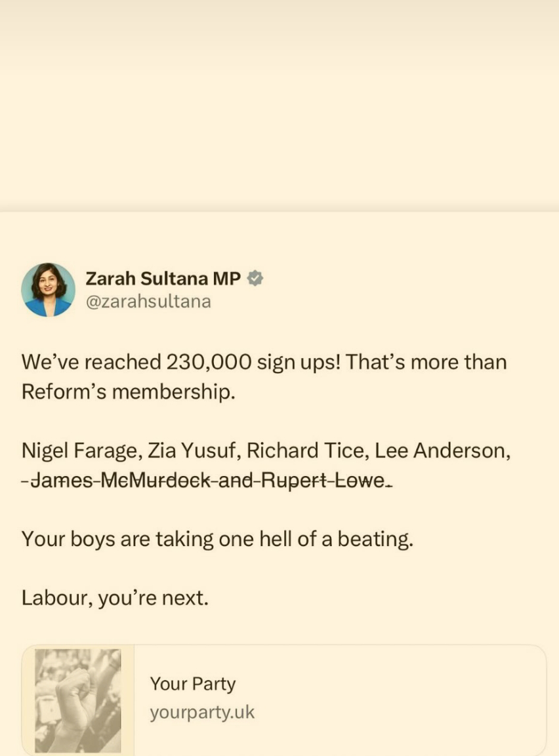
Task: Click the 'Reform's membership.' text
Action: pos(129,391)
